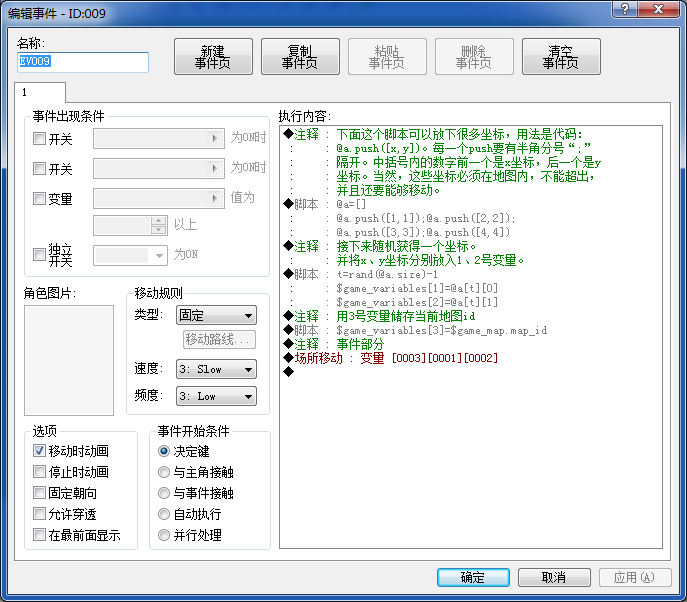Click the disabled 应用(A) button
This screenshot has height=602, width=687.
635,577
